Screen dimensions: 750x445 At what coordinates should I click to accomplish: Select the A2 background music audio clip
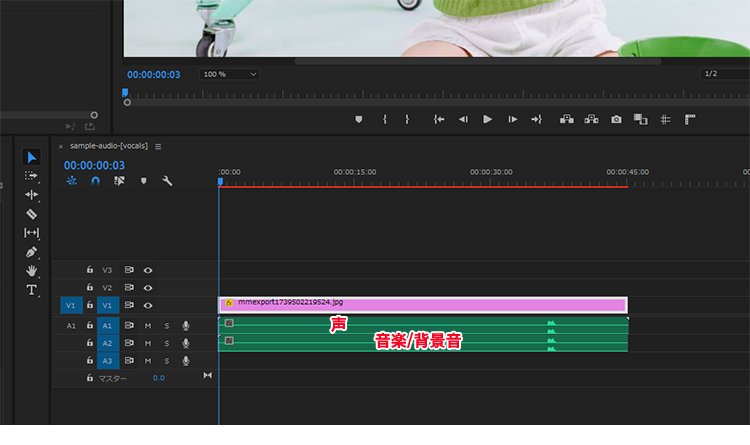[423, 343]
